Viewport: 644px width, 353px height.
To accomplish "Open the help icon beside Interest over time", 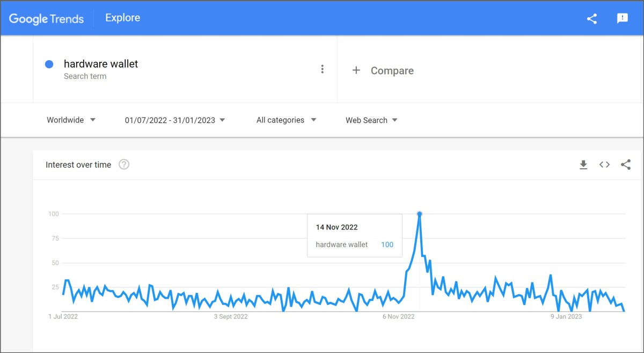I will [124, 164].
